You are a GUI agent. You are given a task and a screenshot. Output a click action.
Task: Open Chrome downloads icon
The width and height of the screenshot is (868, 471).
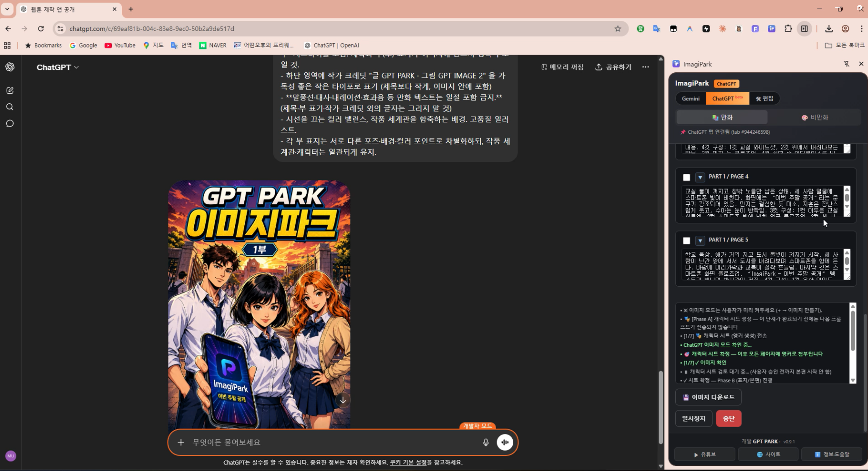click(x=829, y=29)
